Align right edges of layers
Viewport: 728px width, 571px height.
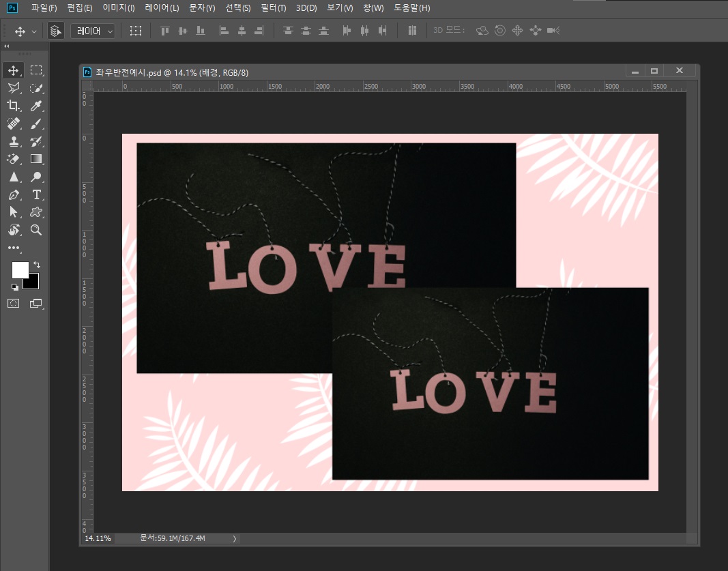(x=259, y=31)
